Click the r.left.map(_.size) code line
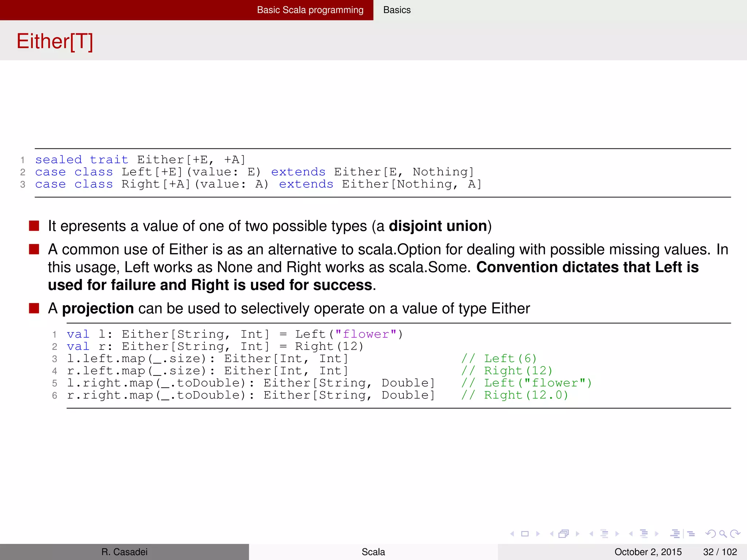Viewport: 747px width, 560px height. tap(208, 371)
